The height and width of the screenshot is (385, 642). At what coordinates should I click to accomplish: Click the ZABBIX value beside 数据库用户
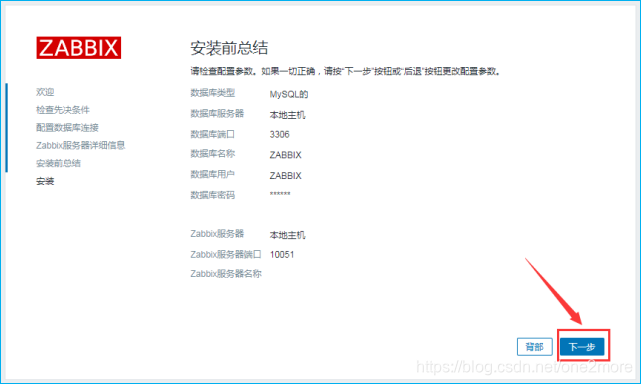click(x=285, y=176)
